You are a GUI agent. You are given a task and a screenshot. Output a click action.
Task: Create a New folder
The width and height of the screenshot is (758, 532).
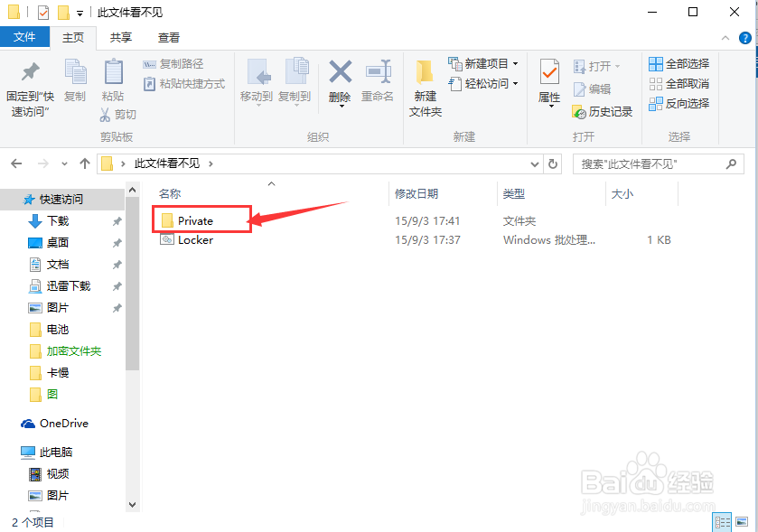pyautogui.click(x=426, y=89)
